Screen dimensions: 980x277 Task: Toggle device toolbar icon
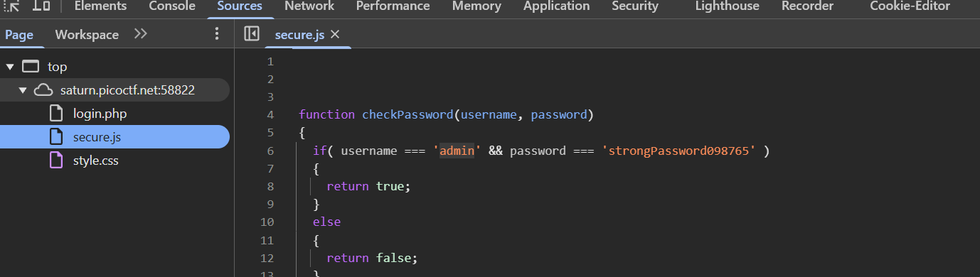[x=41, y=6]
